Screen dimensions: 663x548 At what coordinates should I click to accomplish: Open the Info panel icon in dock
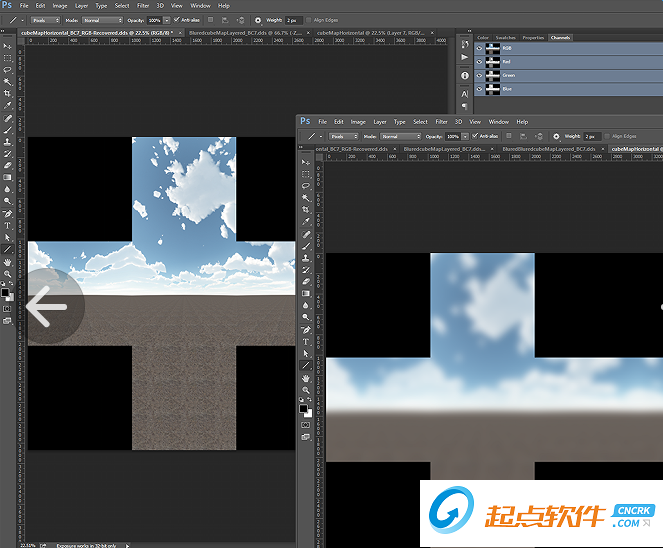[465, 75]
